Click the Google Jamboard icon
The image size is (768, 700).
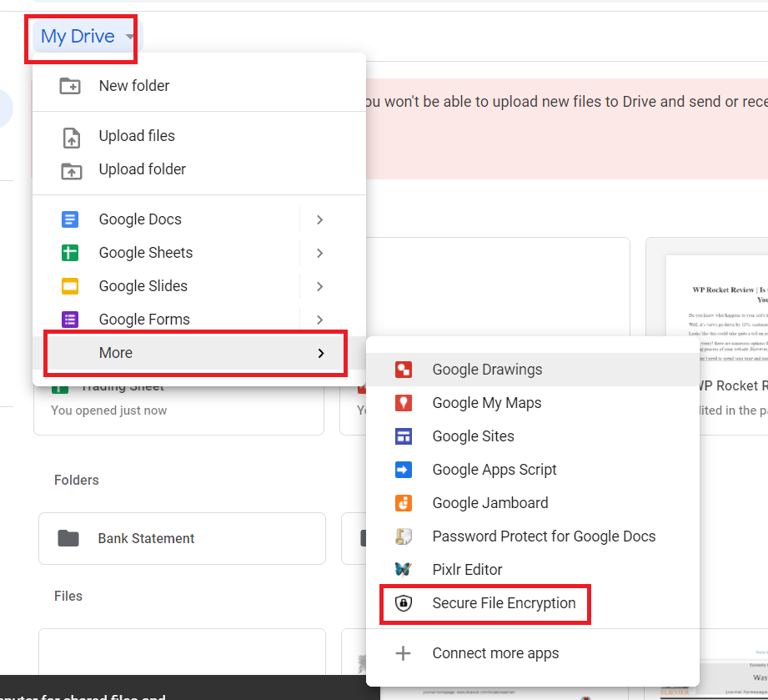coord(404,503)
